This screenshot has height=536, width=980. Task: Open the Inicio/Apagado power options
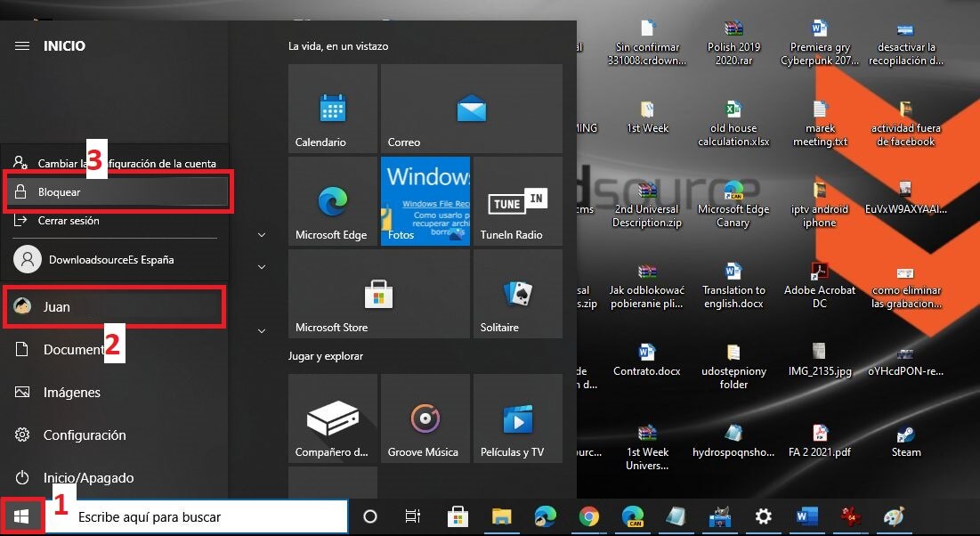pos(114,478)
